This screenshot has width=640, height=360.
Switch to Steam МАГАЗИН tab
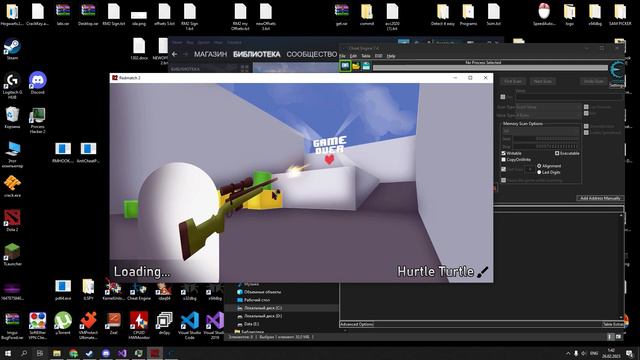click(211, 54)
